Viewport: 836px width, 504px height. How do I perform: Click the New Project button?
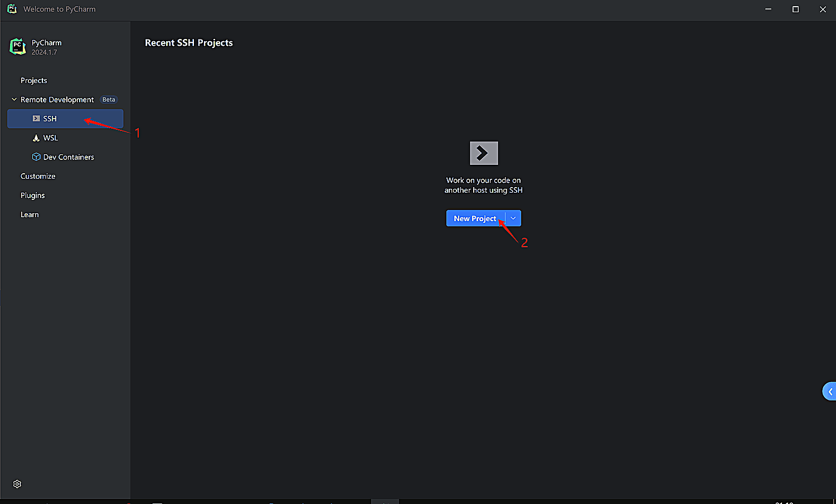[x=475, y=218]
